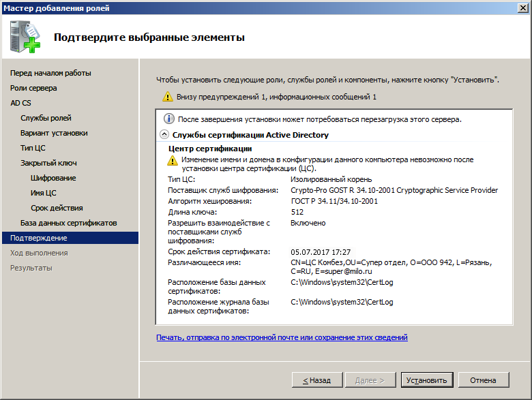Click the info icon beside the reboot message
The image size is (532, 400).
(x=169, y=119)
